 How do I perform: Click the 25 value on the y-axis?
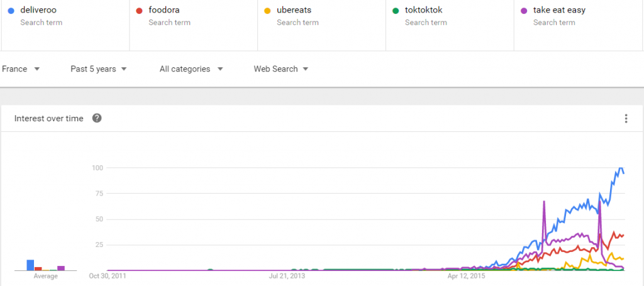click(99, 245)
